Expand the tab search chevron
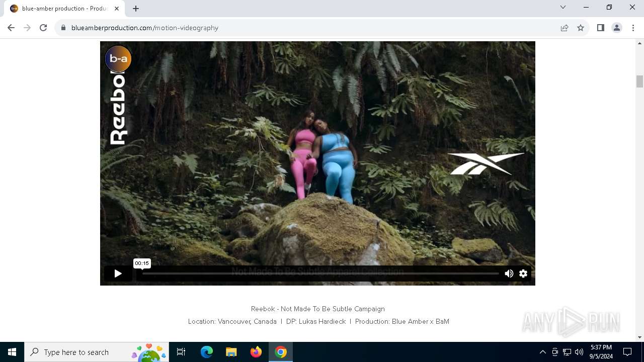644x362 pixels. point(563,8)
